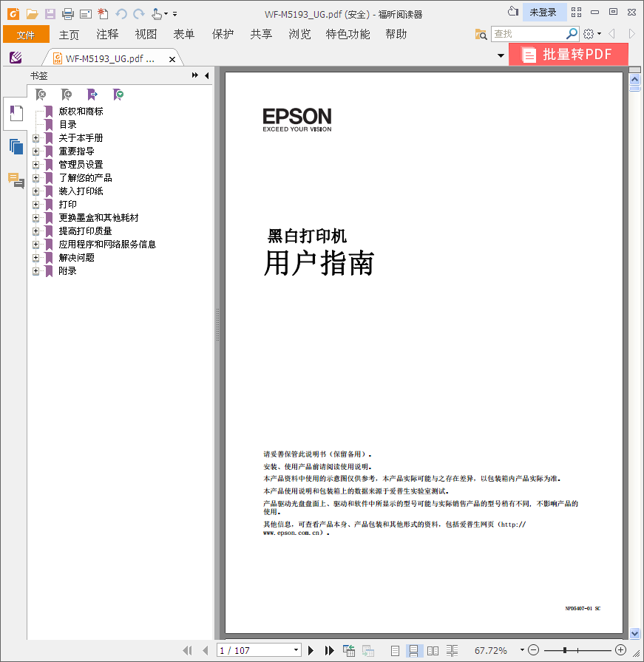Open the Pages thumbnails sidebar icon

point(16,146)
